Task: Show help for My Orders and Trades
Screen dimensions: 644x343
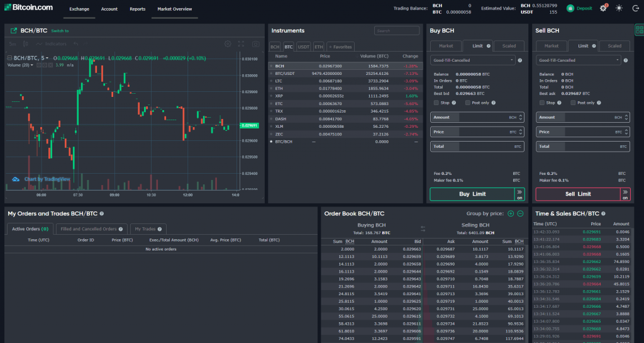Action: (101, 213)
